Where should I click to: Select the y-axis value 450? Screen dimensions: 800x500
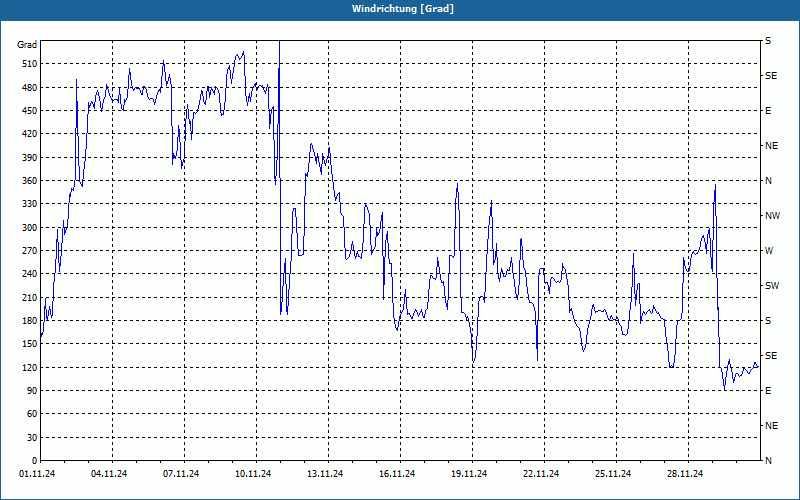30,111
